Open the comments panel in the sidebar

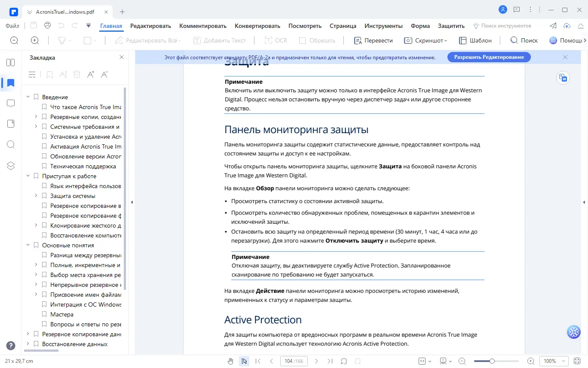click(10, 103)
